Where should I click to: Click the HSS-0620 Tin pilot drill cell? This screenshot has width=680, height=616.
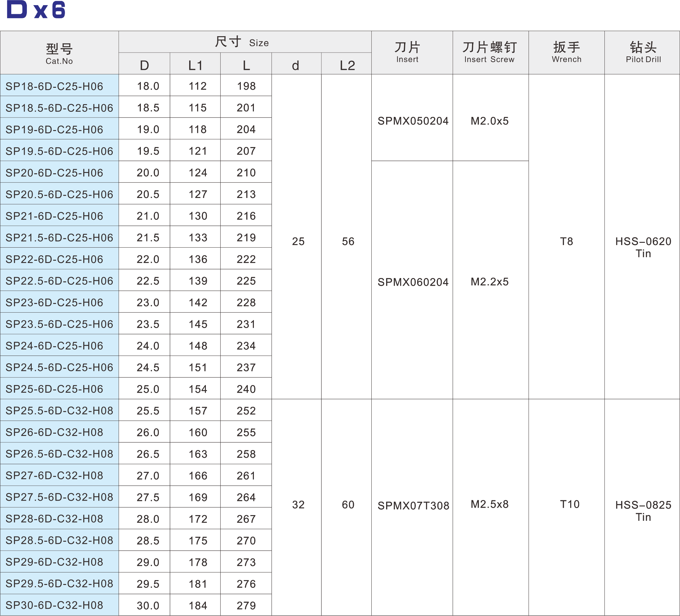click(642, 237)
